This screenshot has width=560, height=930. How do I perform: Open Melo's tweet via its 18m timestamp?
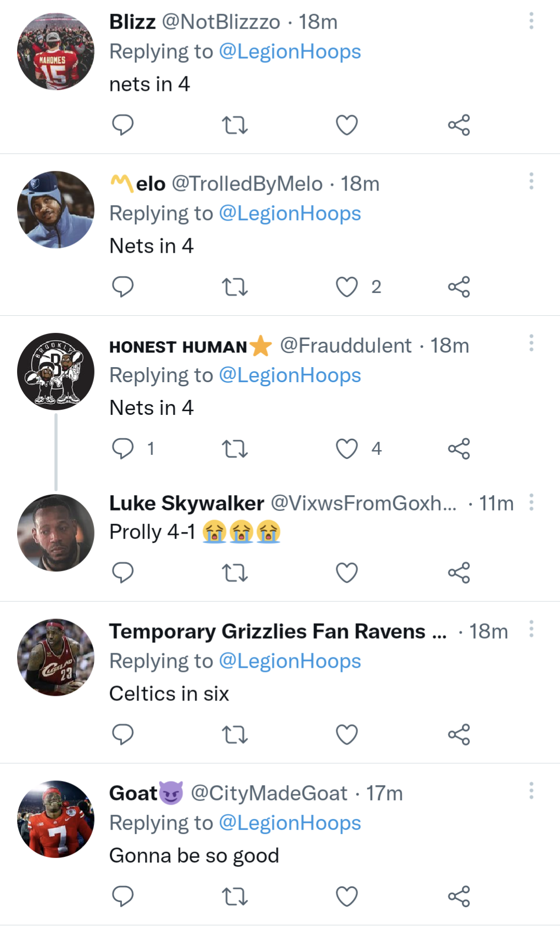pos(361,183)
